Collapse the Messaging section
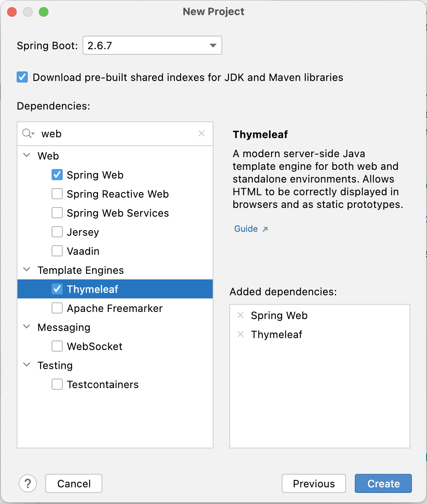 coord(27,327)
